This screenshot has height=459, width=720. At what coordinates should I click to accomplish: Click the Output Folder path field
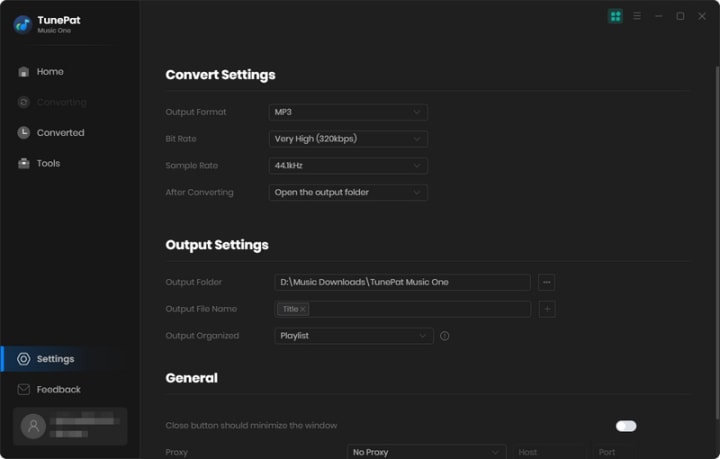tap(402, 282)
